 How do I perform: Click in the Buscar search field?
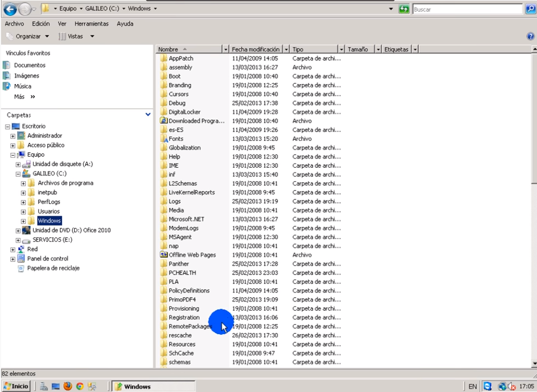[x=468, y=9]
